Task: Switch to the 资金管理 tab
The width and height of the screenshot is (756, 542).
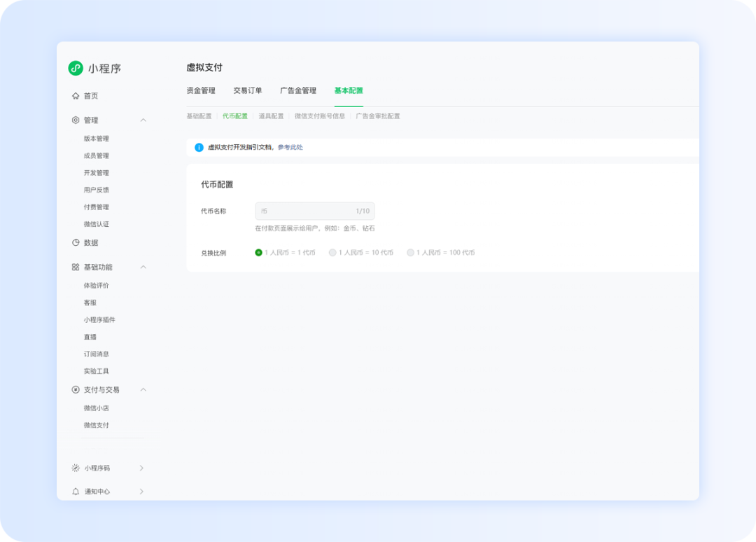Action: coord(201,90)
